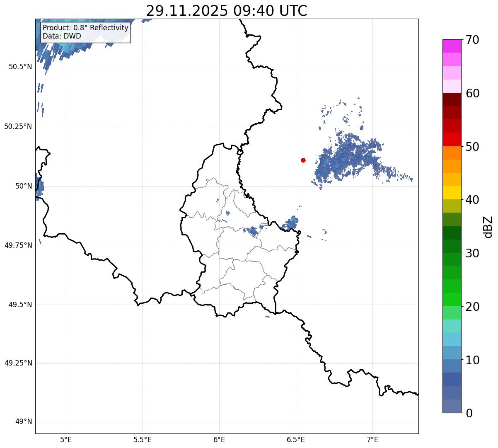Viewport: 498px width, 448px height.
Task: Click the 49.25°N latitude label
Action: point(18,363)
